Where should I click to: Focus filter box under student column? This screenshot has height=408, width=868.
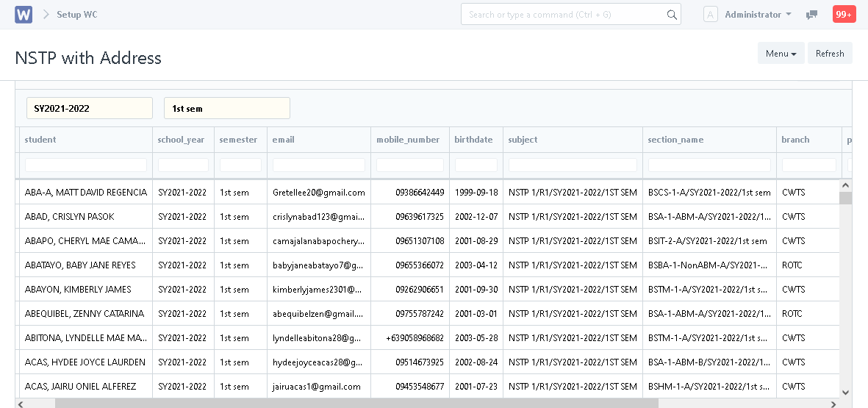point(86,165)
